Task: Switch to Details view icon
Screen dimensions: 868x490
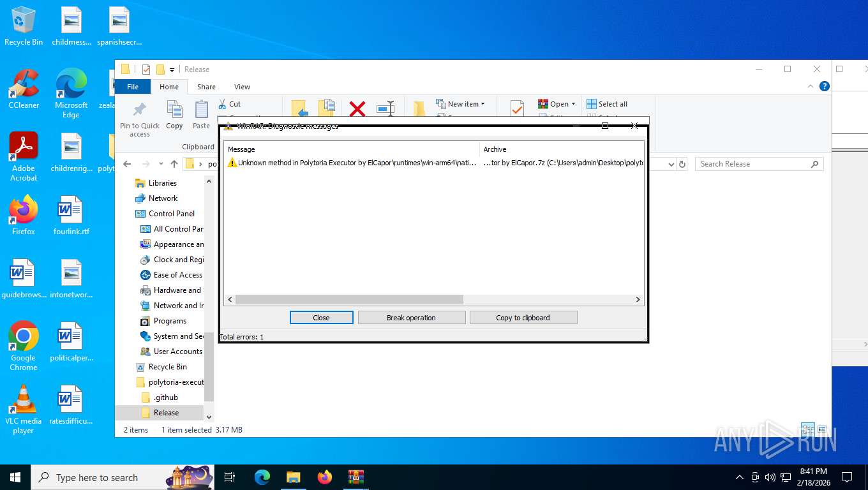Action: click(807, 429)
